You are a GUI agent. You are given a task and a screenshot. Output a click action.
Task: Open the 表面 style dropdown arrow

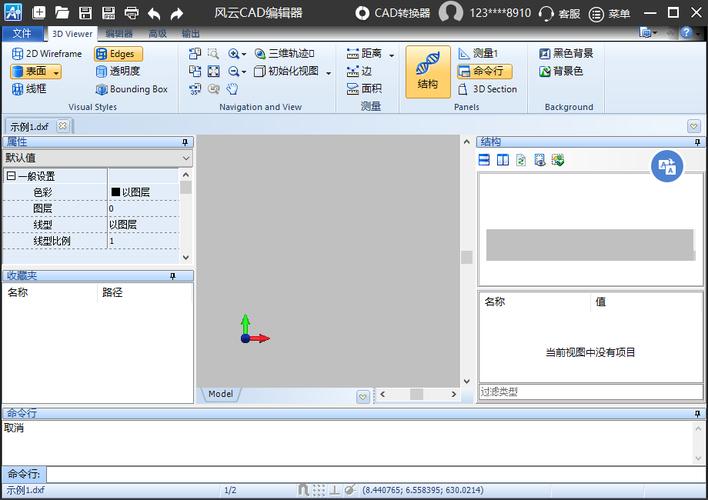point(56,72)
